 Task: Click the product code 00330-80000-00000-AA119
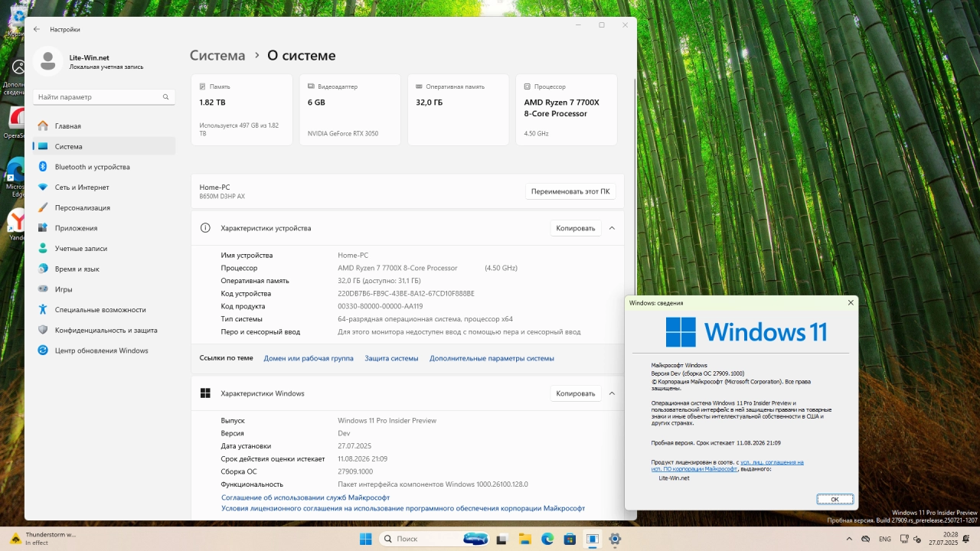click(380, 306)
